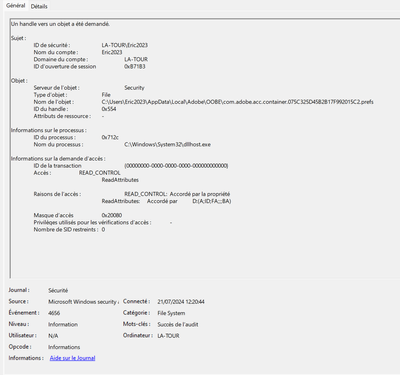Click the Source value Microsoft Windows security
The height and width of the screenshot is (375, 400).
click(x=83, y=302)
